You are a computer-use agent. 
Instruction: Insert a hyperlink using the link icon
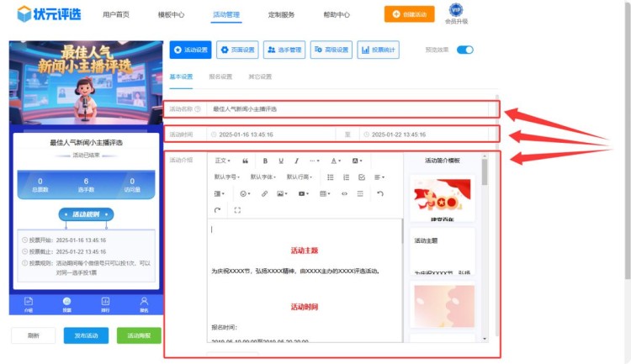(264, 193)
